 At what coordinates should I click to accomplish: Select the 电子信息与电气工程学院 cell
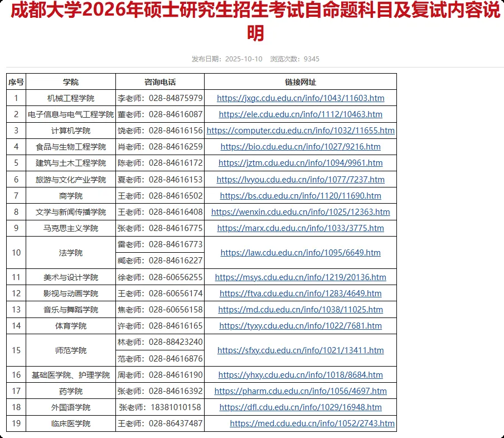coord(71,114)
